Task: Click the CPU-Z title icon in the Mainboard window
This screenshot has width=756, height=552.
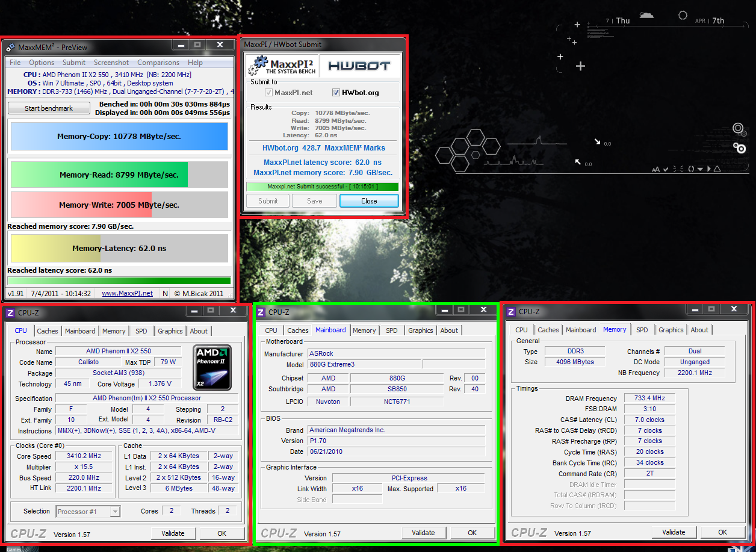Action: tap(261, 312)
